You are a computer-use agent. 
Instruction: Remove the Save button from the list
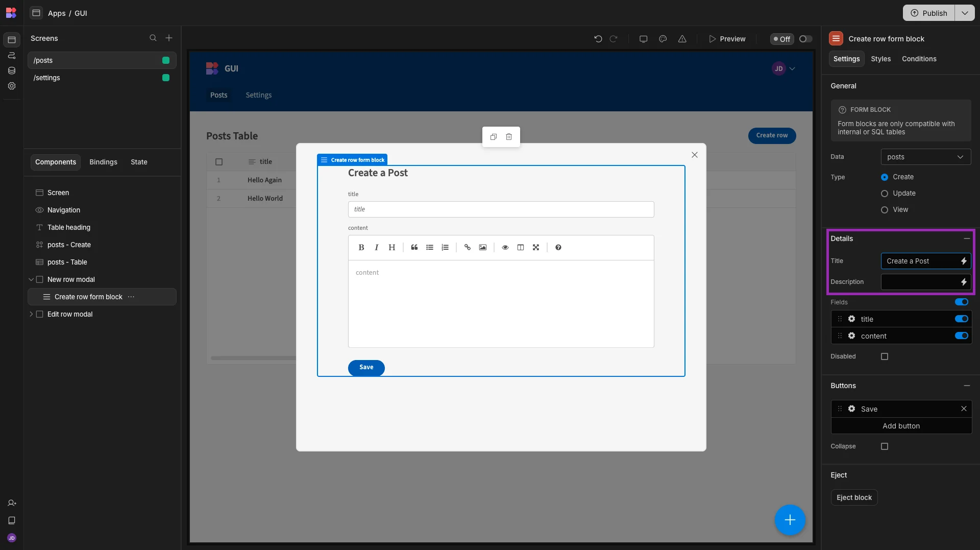click(x=964, y=409)
